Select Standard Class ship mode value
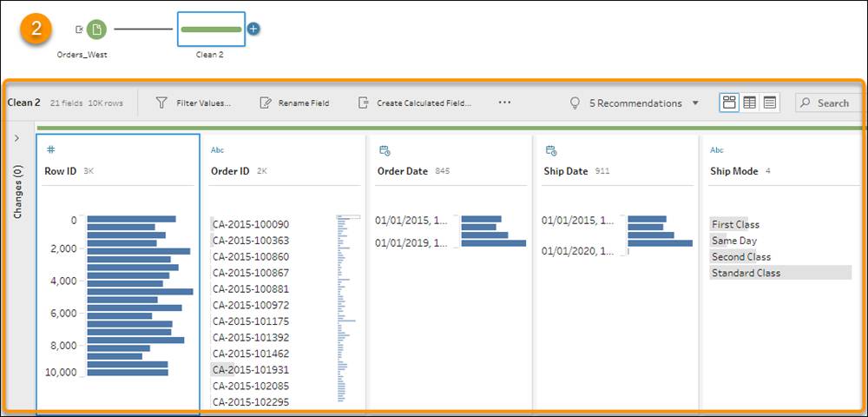The width and height of the screenshot is (868, 417). (x=746, y=273)
